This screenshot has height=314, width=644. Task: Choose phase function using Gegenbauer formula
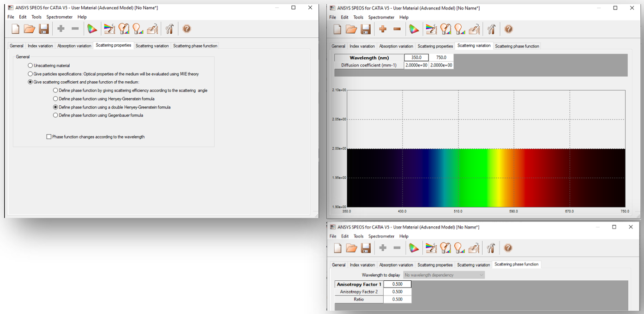point(56,115)
